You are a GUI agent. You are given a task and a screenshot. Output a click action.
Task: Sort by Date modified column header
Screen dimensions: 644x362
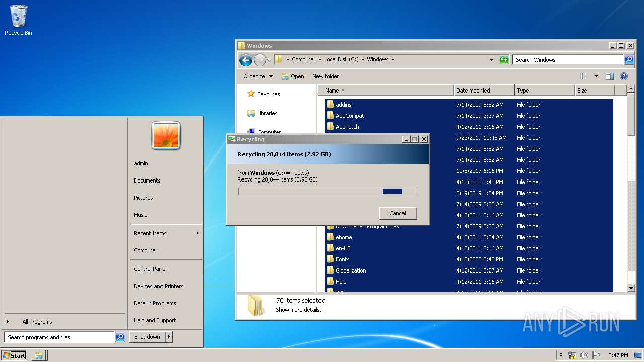484,90
